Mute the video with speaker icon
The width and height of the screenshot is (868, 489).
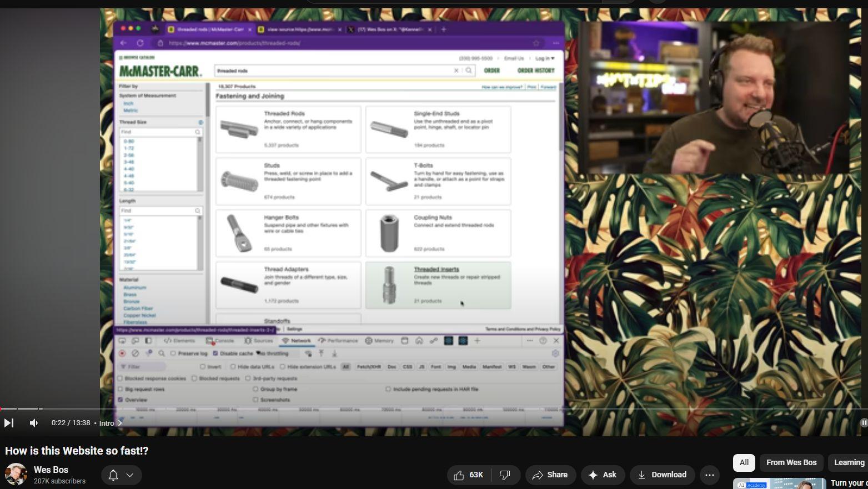click(x=34, y=423)
